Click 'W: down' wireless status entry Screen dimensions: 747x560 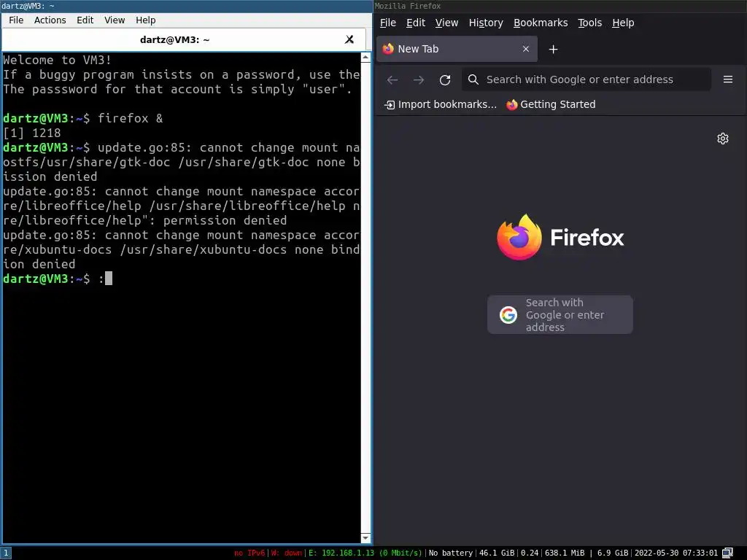coord(286,553)
